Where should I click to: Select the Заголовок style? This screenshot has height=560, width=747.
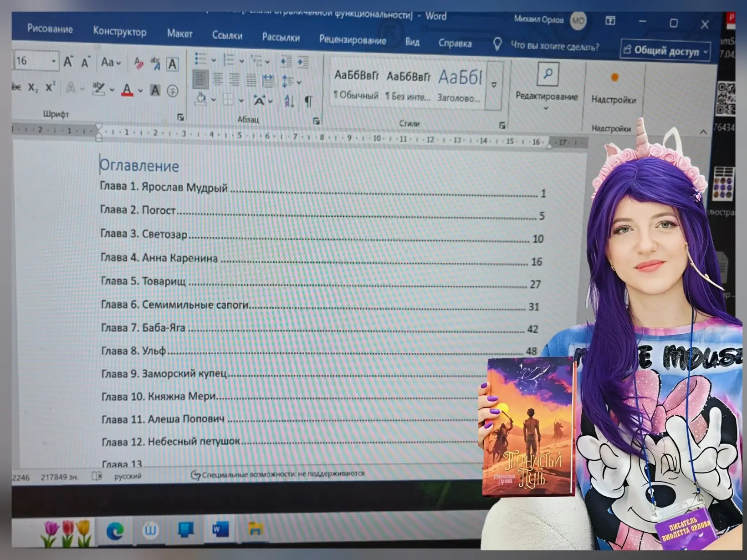459,87
